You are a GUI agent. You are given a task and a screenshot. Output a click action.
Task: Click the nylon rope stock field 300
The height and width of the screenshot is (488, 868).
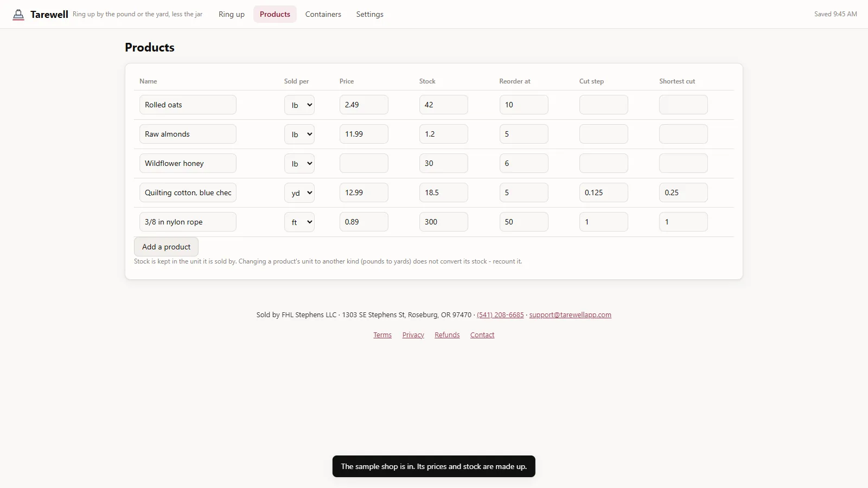click(x=444, y=222)
